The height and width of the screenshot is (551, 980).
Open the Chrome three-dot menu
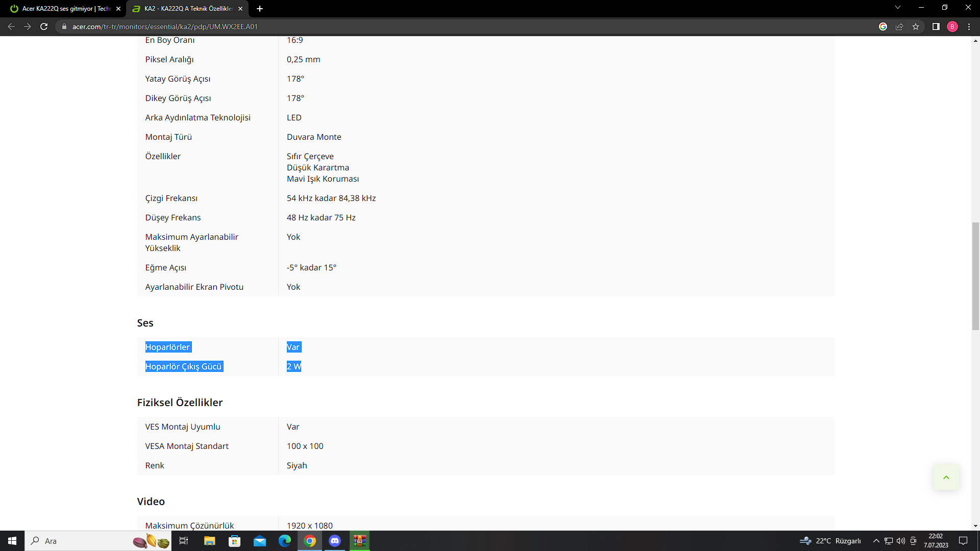tap(969, 27)
